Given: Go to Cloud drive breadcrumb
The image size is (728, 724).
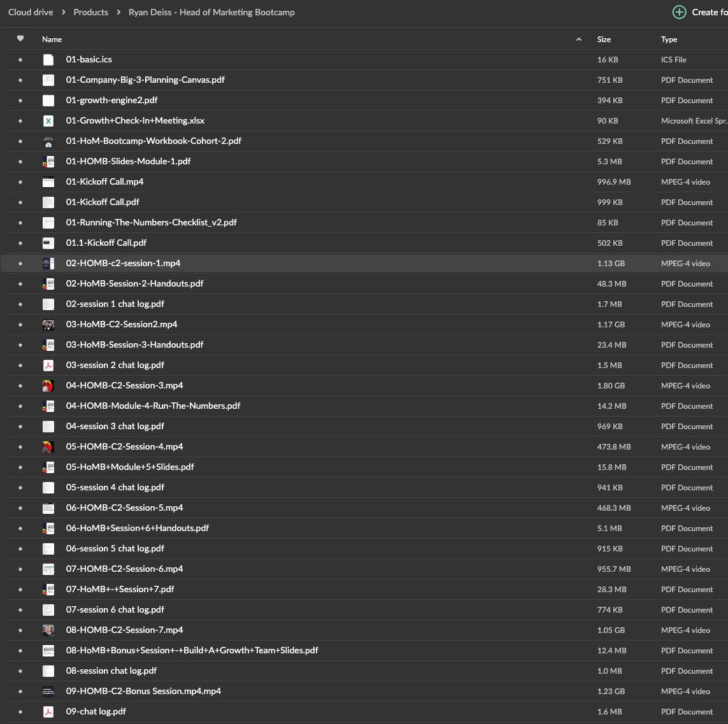Looking at the screenshot, I should click(x=31, y=13).
